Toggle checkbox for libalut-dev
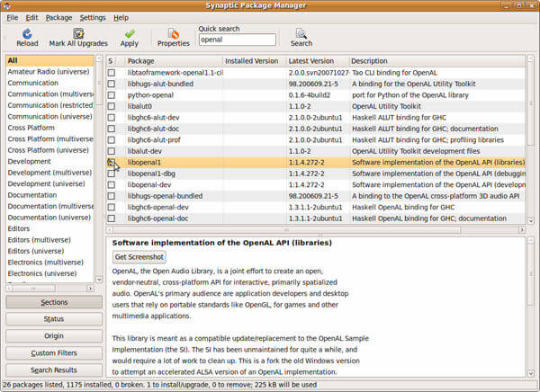 pos(112,151)
